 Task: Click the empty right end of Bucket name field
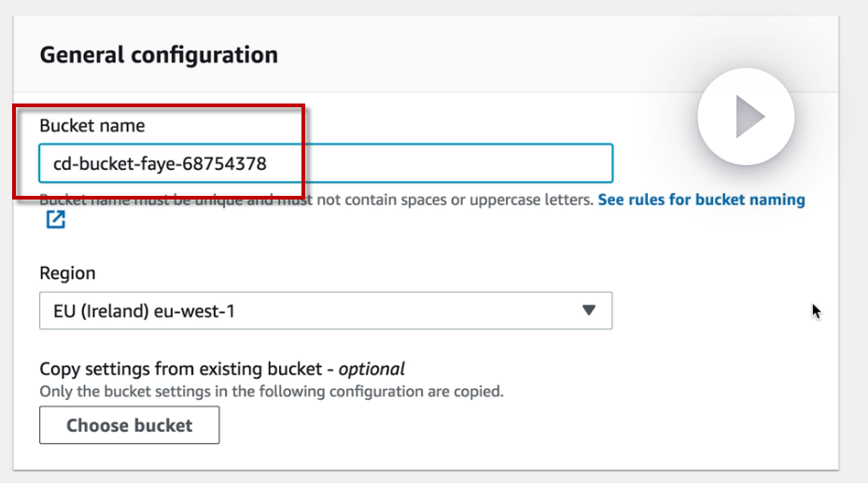(x=560, y=163)
